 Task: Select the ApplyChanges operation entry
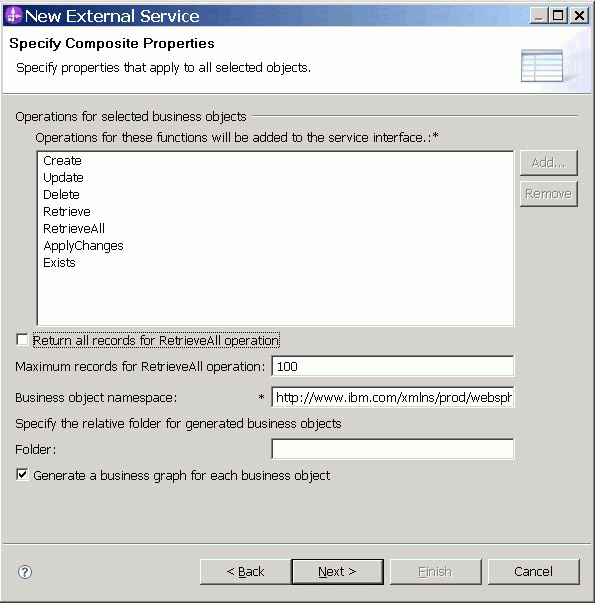tap(83, 245)
